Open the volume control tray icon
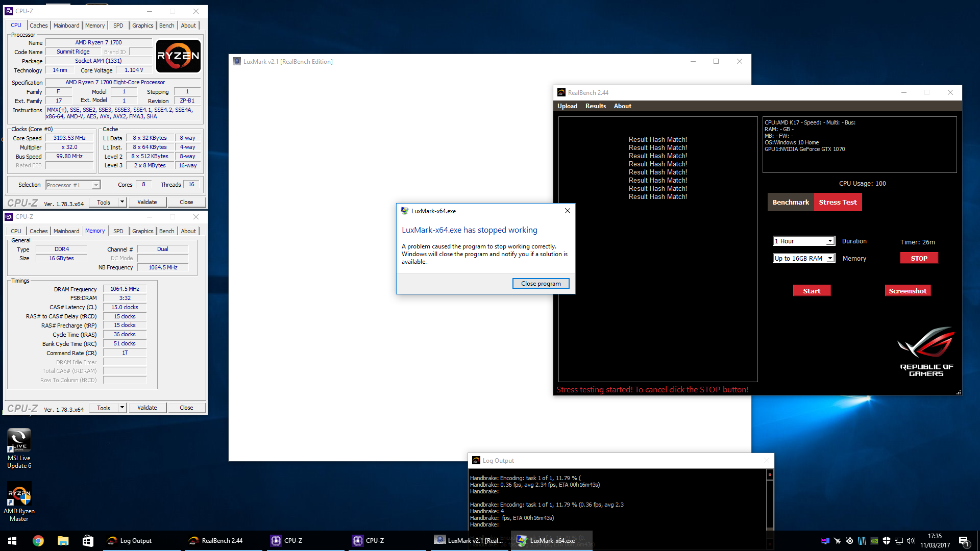This screenshot has height=551, width=980. coord(911,541)
